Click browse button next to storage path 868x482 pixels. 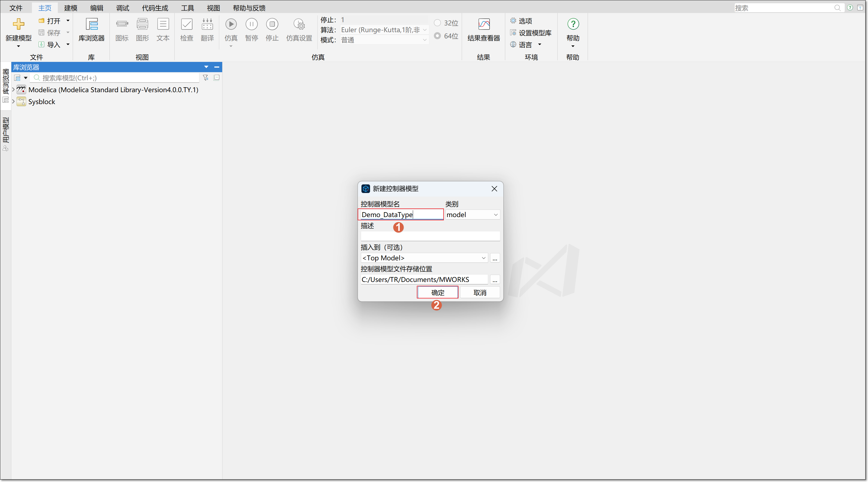click(x=495, y=280)
